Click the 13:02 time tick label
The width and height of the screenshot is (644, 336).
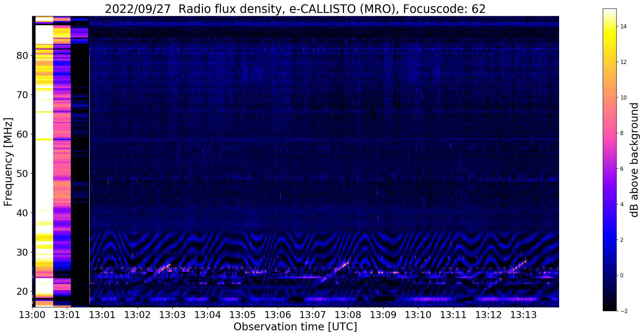click(x=137, y=315)
